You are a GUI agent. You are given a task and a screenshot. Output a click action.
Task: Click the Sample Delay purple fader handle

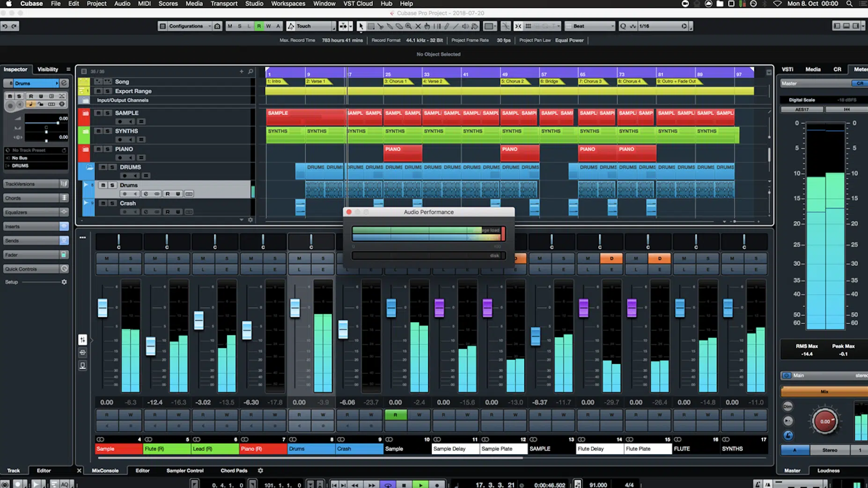(x=439, y=308)
